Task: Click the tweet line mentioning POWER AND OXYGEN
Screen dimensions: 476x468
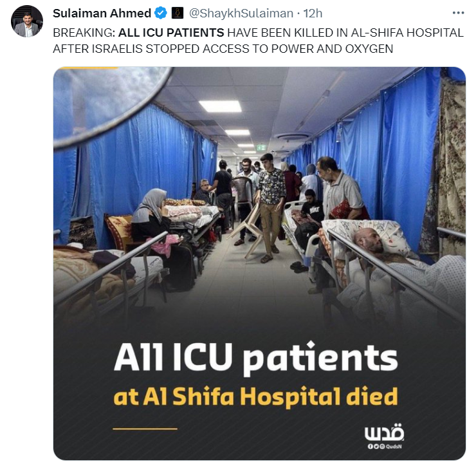Action: [x=223, y=49]
